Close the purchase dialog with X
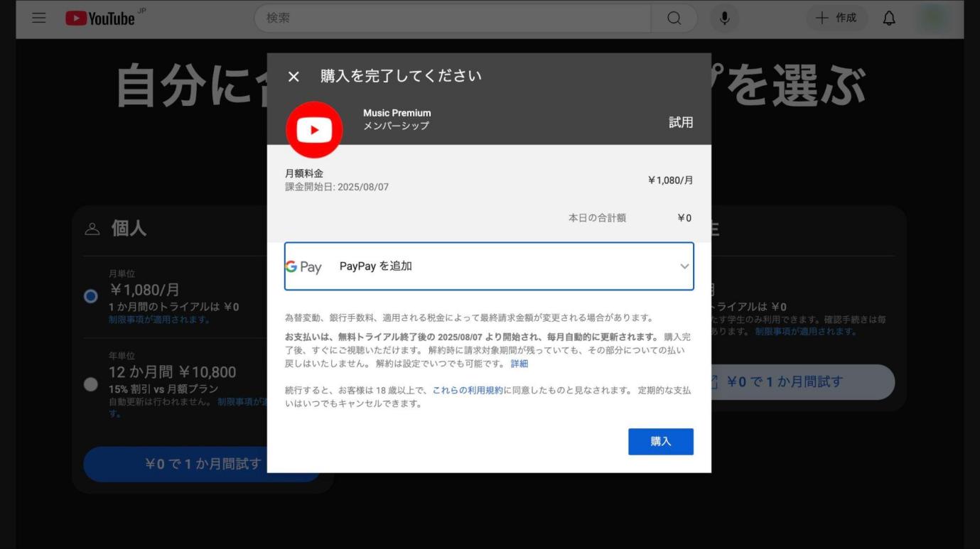 coord(294,77)
